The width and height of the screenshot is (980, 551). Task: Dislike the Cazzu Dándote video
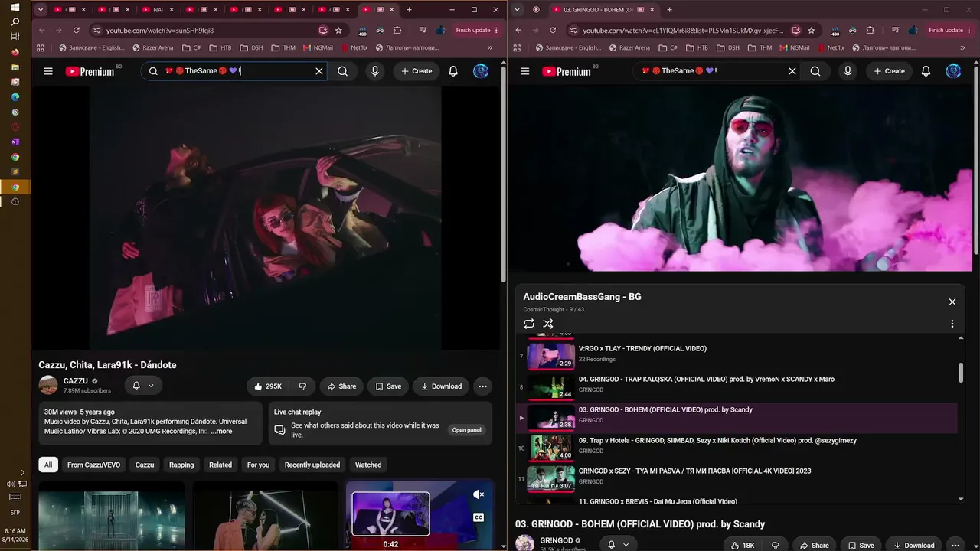(302, 386)
